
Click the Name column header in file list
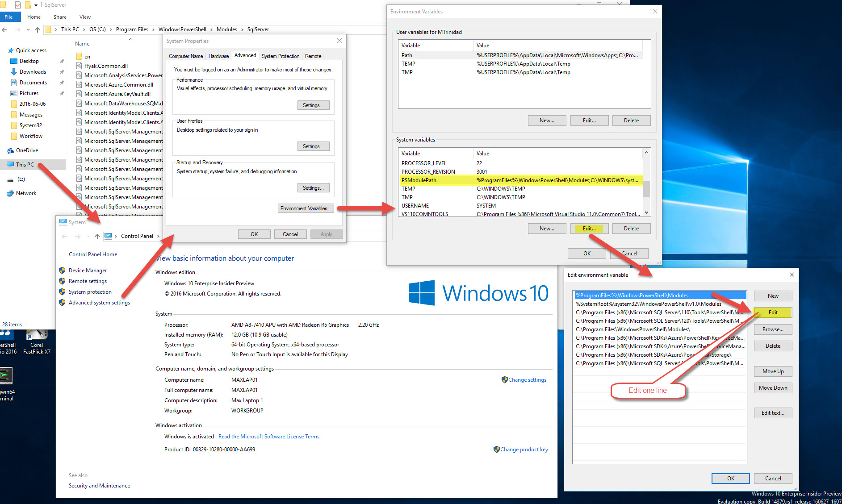pyautogui.click(x=82, y=44)
